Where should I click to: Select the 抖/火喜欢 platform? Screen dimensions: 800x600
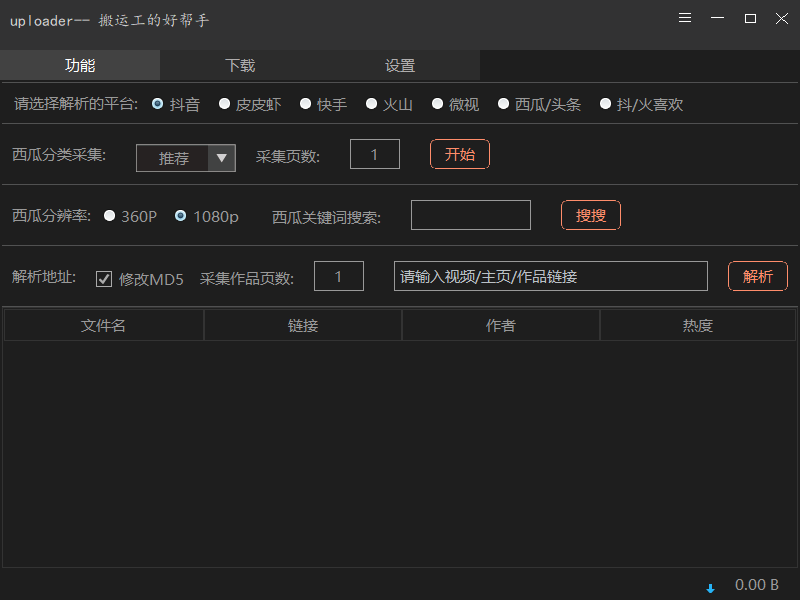click(x=605, y=103)
